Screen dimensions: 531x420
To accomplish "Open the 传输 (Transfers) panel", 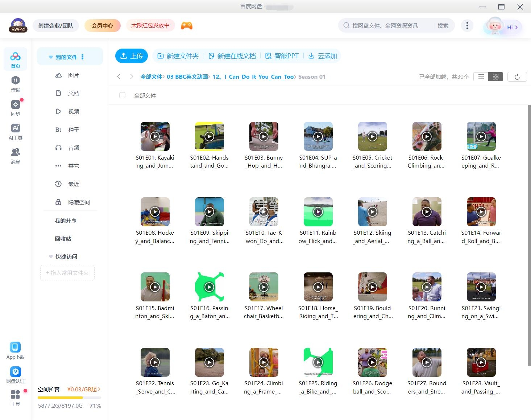I will (x=15, y=84).
